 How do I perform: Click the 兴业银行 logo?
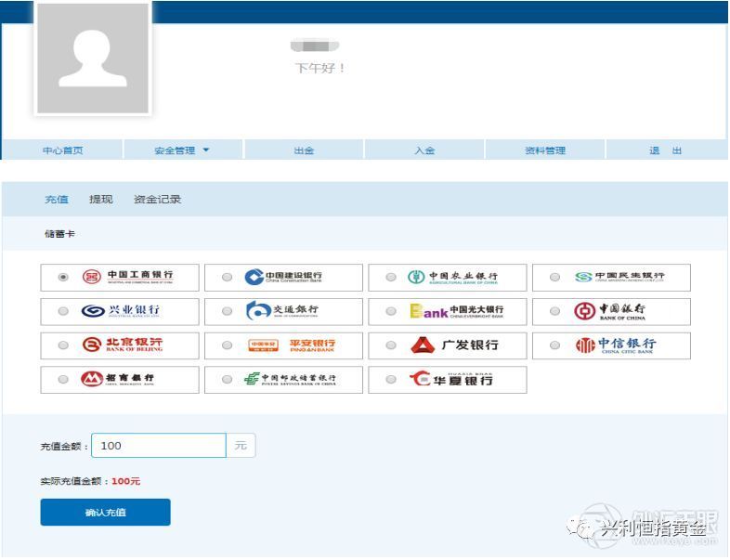click(121, 311)
